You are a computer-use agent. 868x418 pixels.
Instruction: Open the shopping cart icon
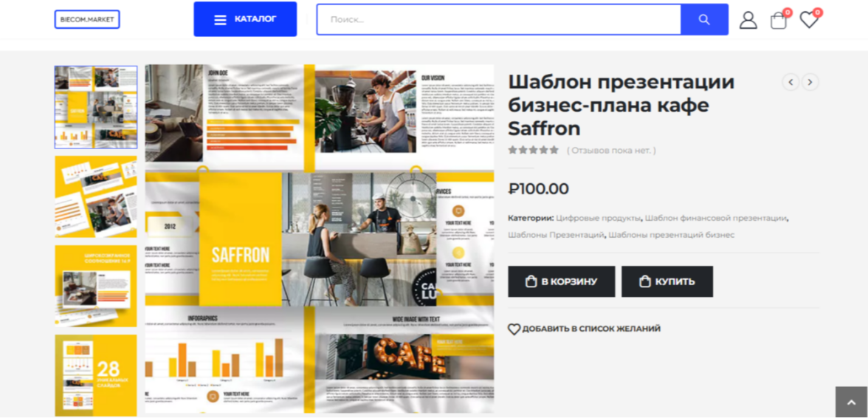click(x=778, y=21)
